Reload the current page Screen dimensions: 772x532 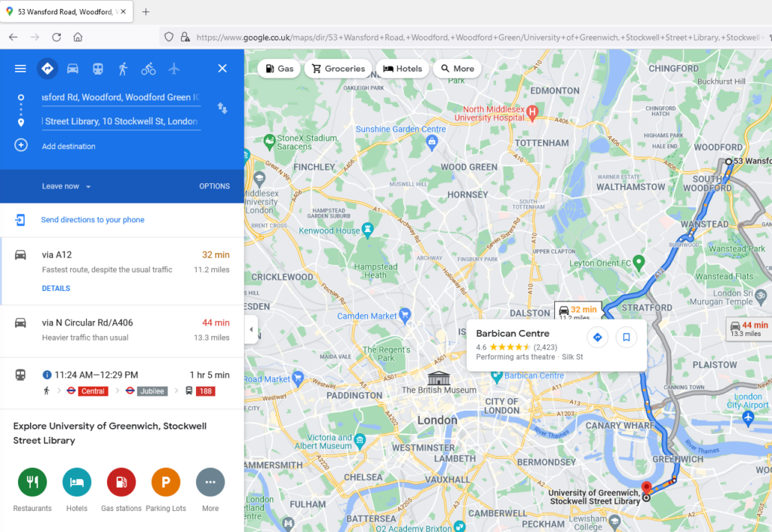[57, 37]
